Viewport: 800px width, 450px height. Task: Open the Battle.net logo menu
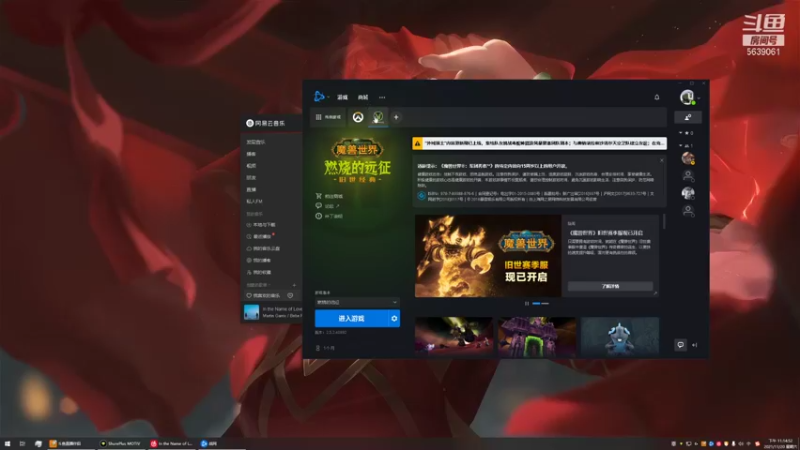click(x=320, y=96)
